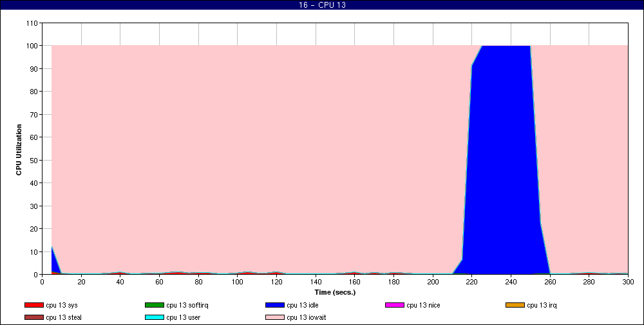
Task: Click the cyan cpu 13 user swatch
Action: [155, 318]
